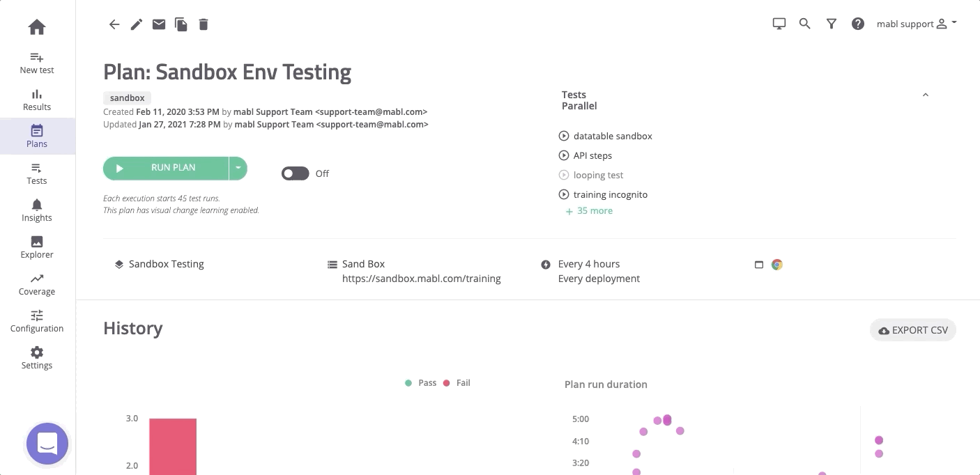Open New test in sidebar
The image size is (980, 475).
[x=37, y=63]
